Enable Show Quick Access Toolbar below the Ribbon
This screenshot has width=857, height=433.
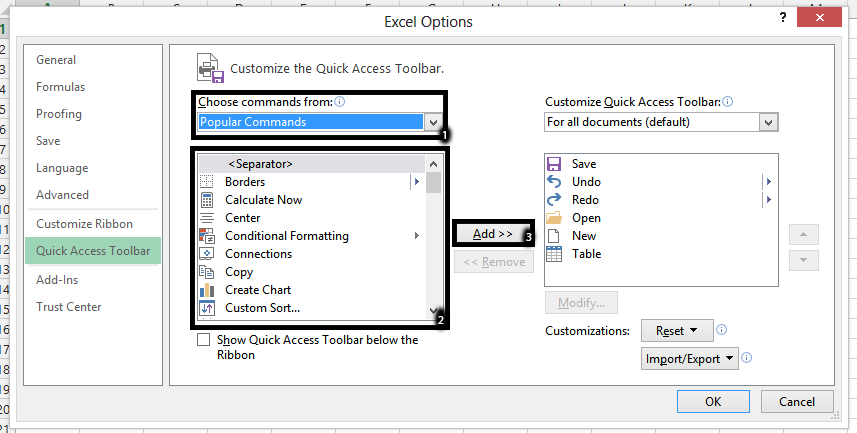click(203, 340)
